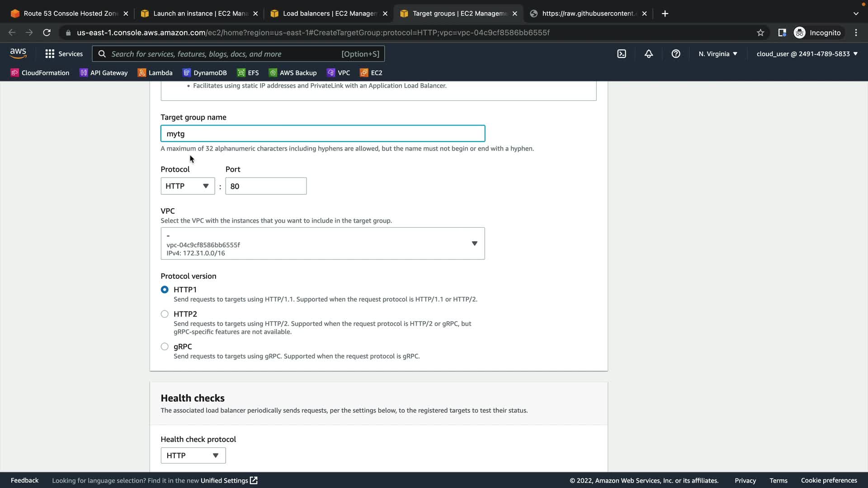
Task: Open the notifications bell icon
Action: click(x=649, y=54)
